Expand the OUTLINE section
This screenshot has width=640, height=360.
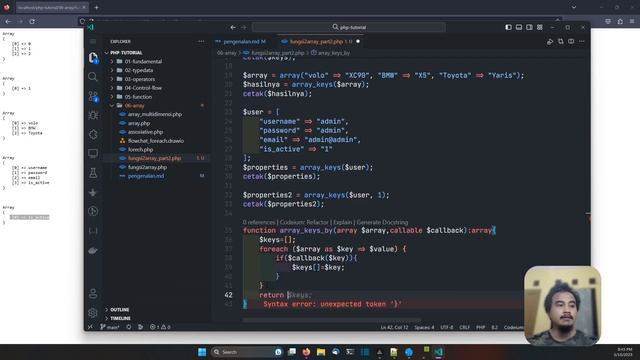119,310
